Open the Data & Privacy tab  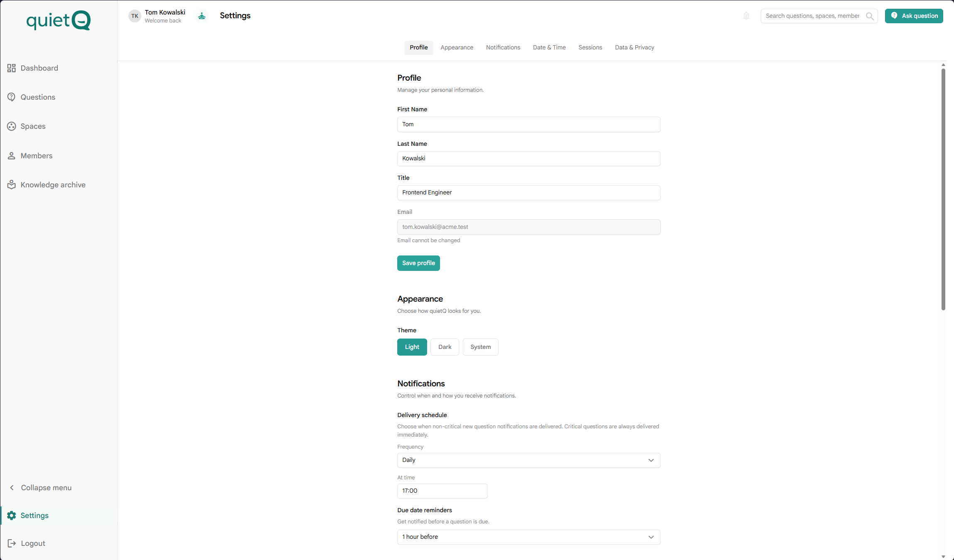click(634, 47)
